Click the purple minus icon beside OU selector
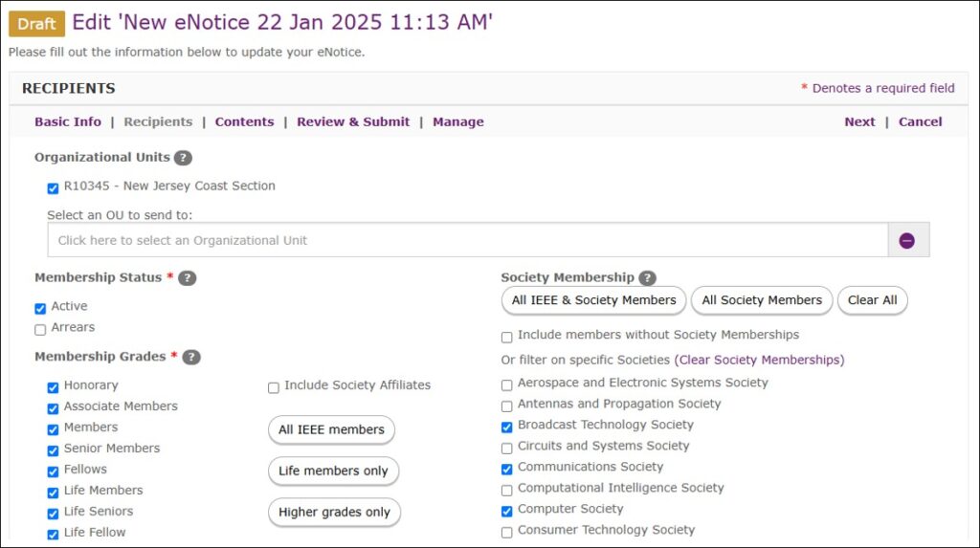Viewport: 980px width, 548px height. (907, 241)
